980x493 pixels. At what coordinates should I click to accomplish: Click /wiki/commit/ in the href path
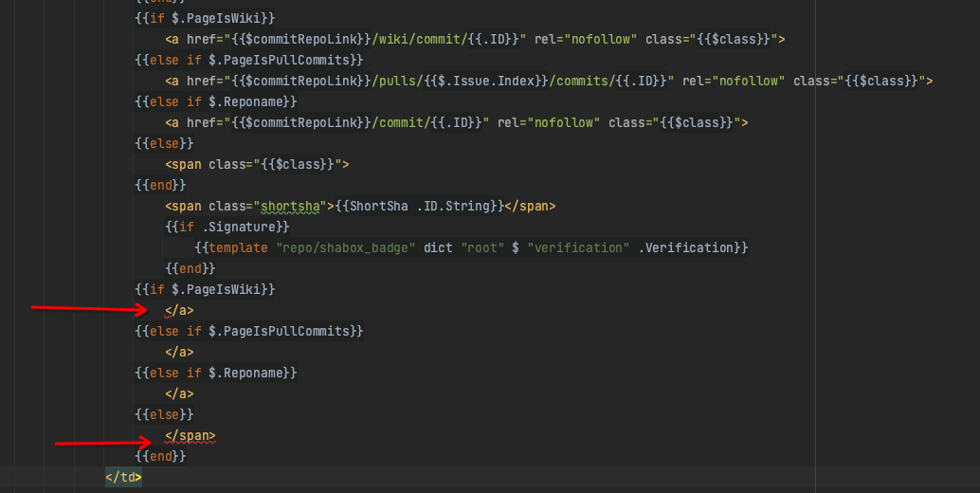click(418, 39)
